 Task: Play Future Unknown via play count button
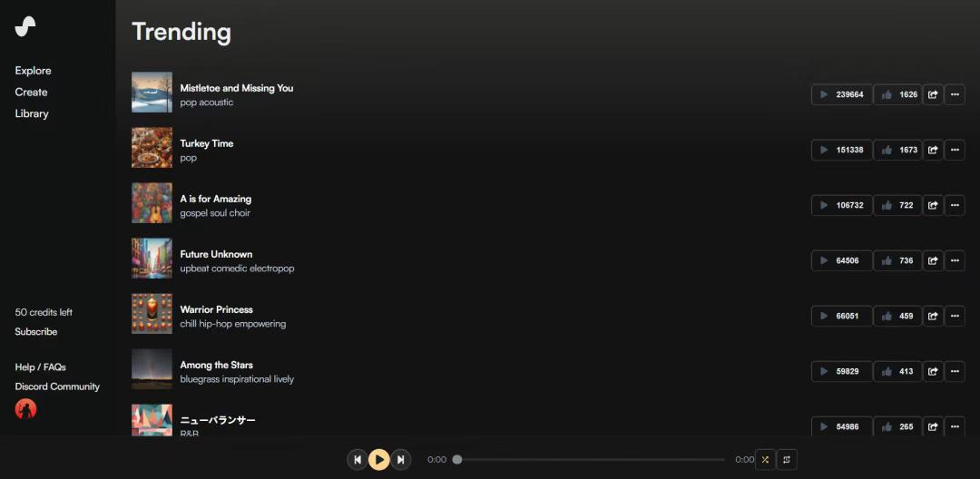pyautogui.click(x=842, y=261)
